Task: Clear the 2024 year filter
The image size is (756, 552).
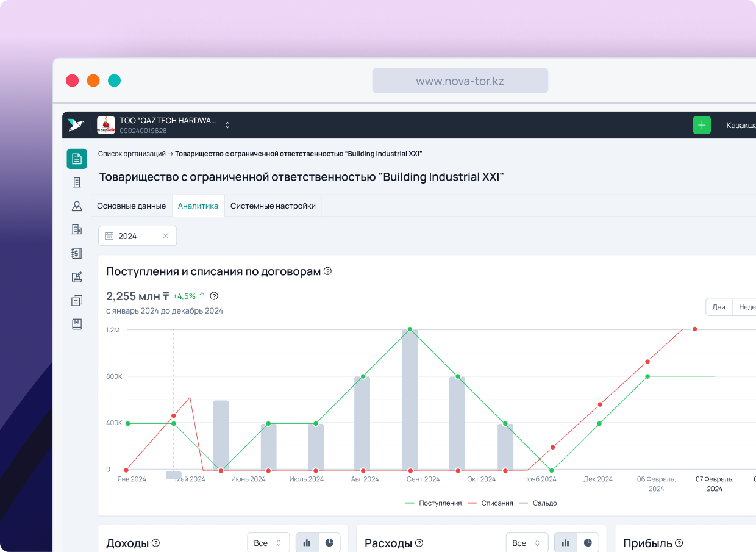Action: [165, 236]
